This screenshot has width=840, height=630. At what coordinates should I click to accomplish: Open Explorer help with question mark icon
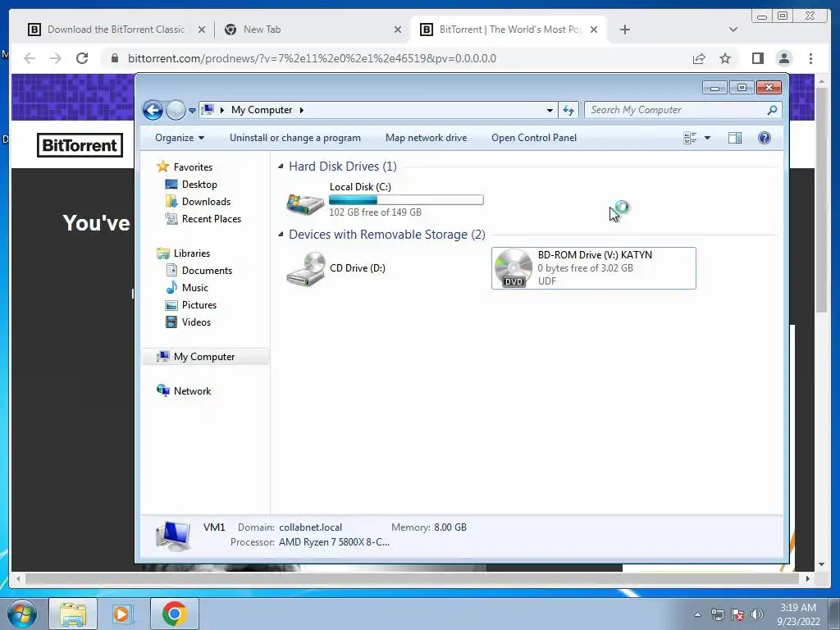[765, 138]
